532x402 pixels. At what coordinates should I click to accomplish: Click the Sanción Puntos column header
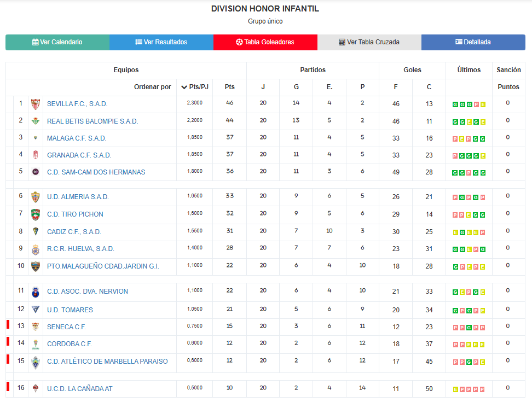pyautogui.click(x=508, y=78)
